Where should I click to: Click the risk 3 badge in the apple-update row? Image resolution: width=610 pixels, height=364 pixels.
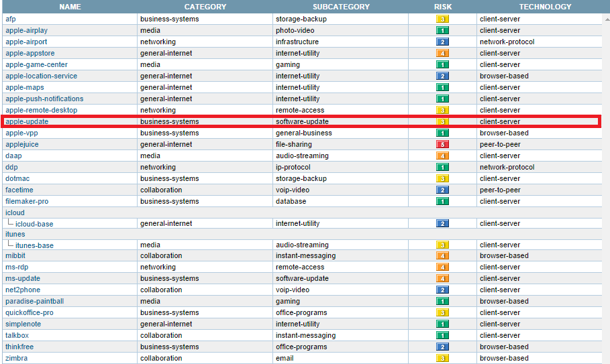[x=442, y=121]
